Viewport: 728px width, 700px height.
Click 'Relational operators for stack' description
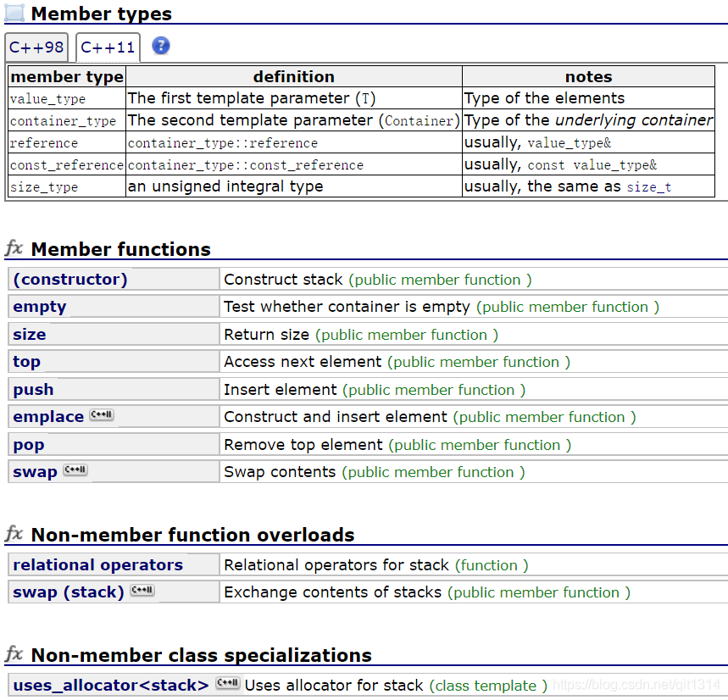tap(336, 565)
